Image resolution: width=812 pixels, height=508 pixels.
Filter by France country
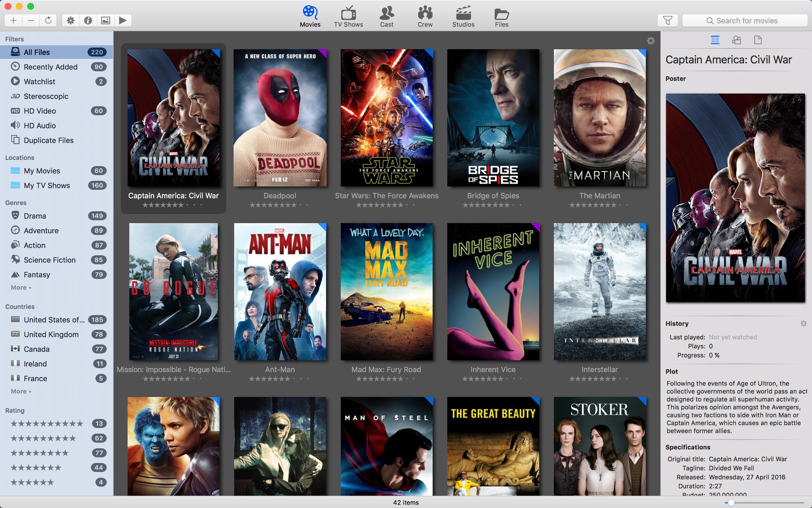click(56, 378)
